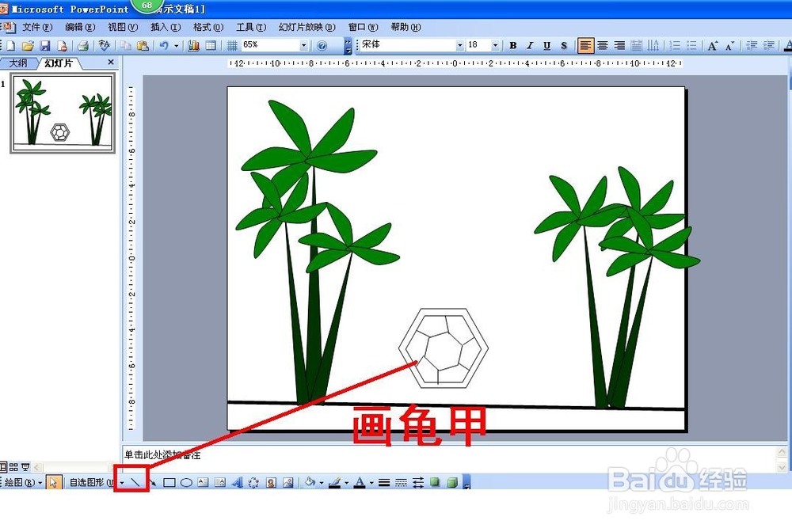This screenshot has height=532, width=792.
Task: Select slide 1 thumbnail
Action: coord(63,112)
